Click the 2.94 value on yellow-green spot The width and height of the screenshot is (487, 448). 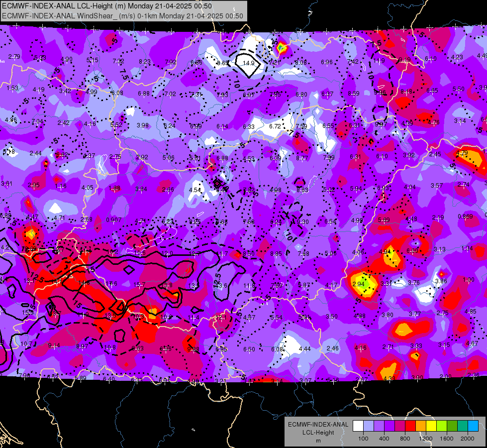pos(358,284)
